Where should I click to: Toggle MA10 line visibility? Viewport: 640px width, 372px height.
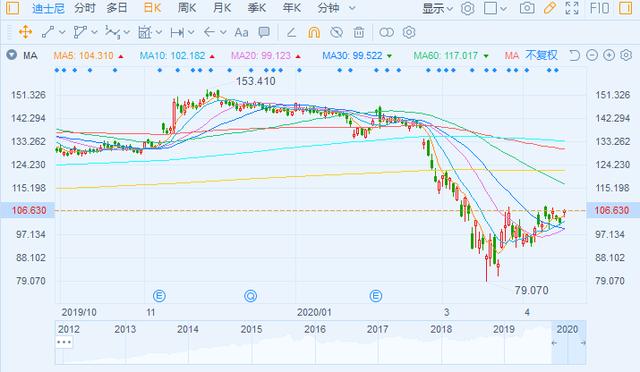click(177, 56)
